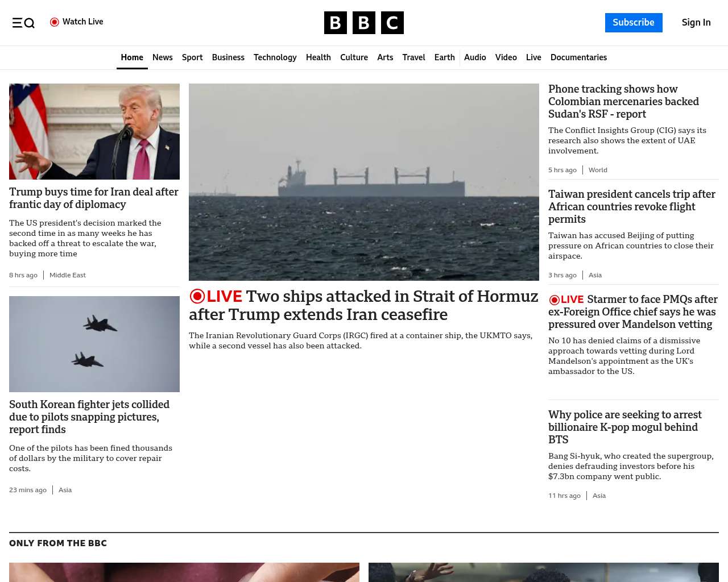Click LIVE icon on Starmer PMQs story
The width and height of the screenshot is (728, 582).
(x=555, y=300)
